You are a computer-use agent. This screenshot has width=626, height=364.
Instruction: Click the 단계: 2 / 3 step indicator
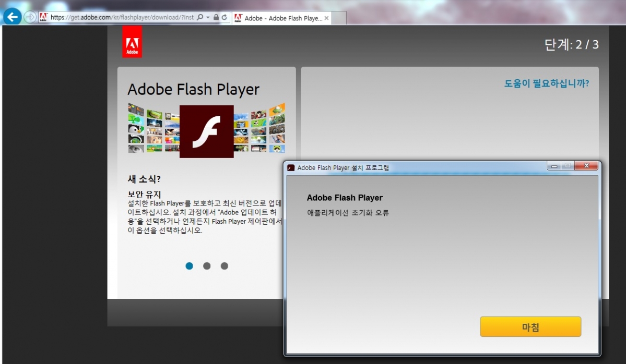point(571,44)
